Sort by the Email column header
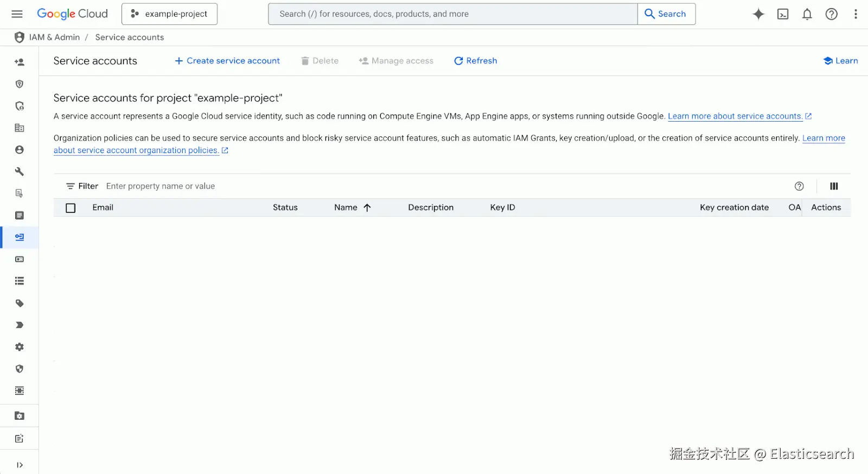 [x=103, y=207]
